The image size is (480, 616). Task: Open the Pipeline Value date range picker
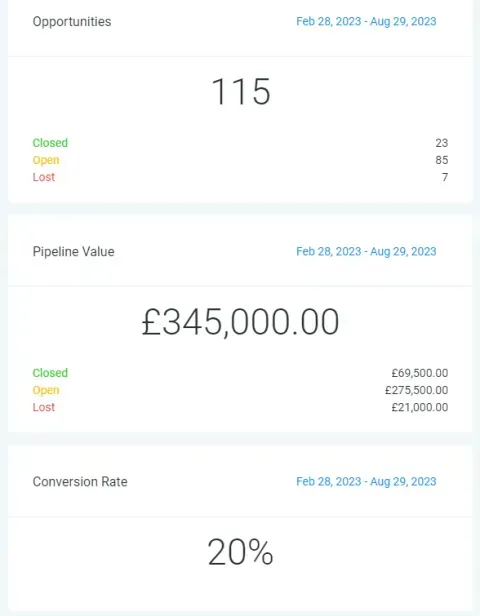(366, 251)
